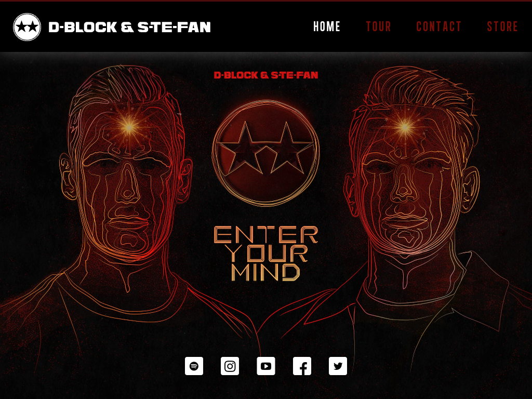Open the Spotify social icon

[194, 366]
